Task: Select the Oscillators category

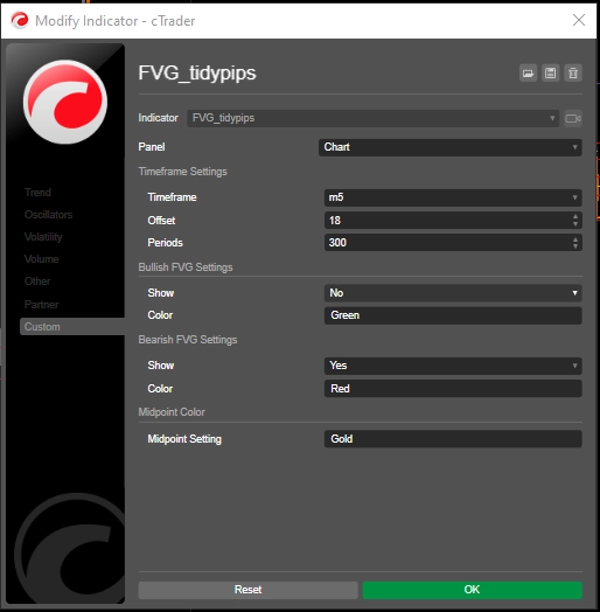Action: point(48,215)
